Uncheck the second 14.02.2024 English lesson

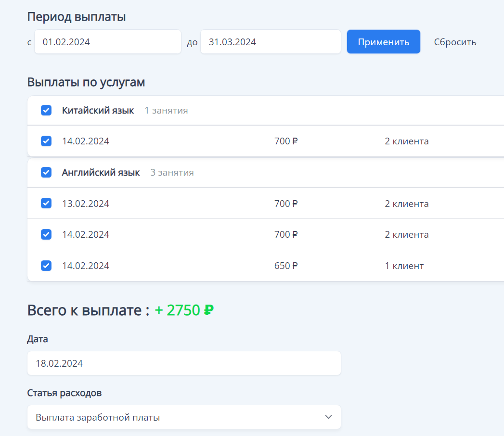tap(46, 234)
